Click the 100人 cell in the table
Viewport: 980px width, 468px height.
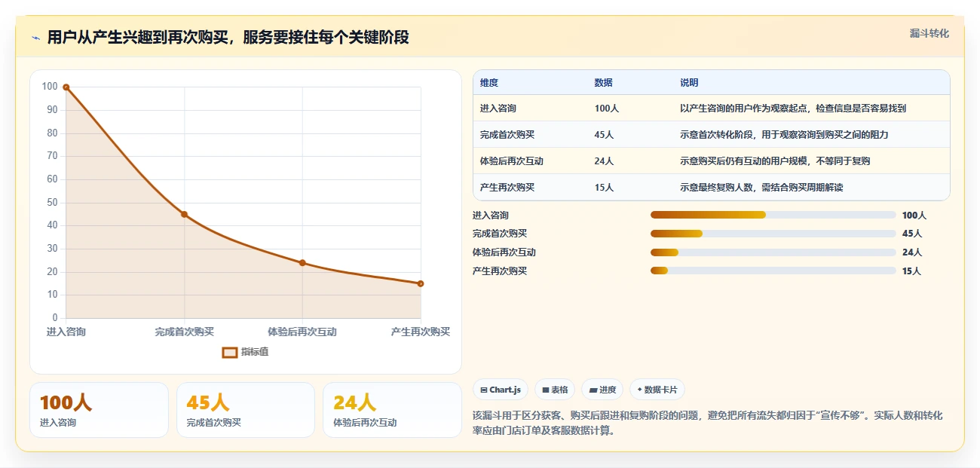coord(607,109)
